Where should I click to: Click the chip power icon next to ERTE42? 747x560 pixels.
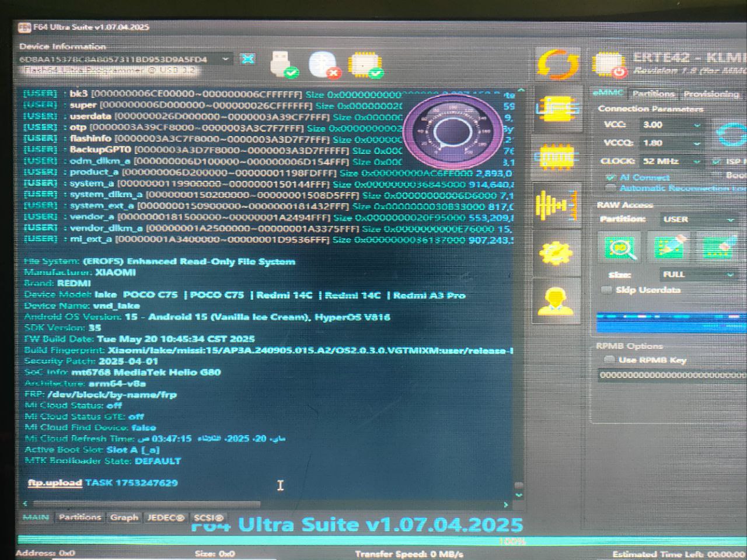click(x=609, y=65)
